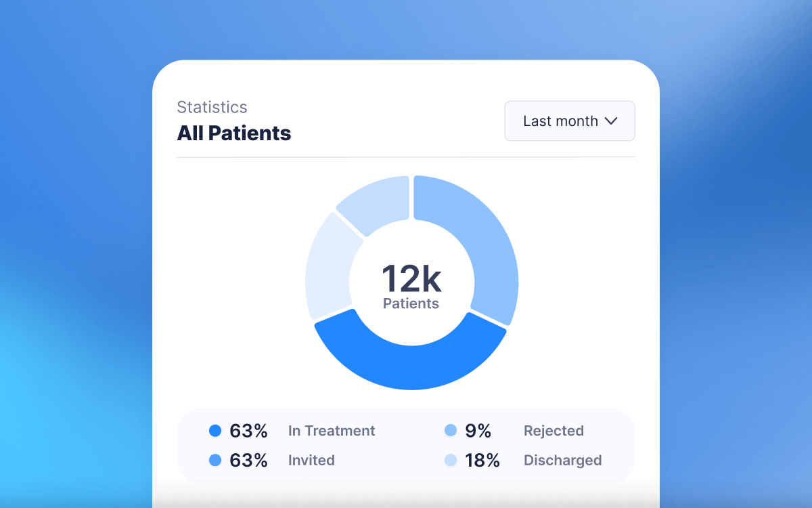Image resolution: width=812 pixels, height=508 pixels.
Task: Click the 9% value in legend
Action: (478, 431)
